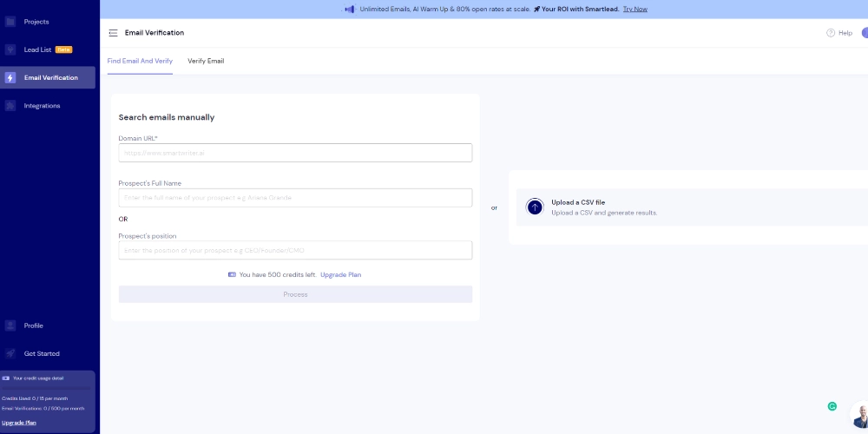Collapse the sidebar with the hamburger icon

tap(113, 33)
